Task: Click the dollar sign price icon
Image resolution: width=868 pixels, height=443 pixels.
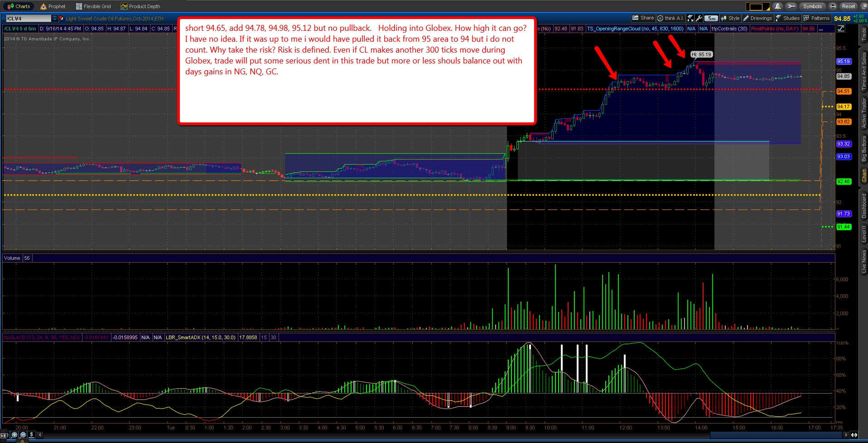Action: 31,435
